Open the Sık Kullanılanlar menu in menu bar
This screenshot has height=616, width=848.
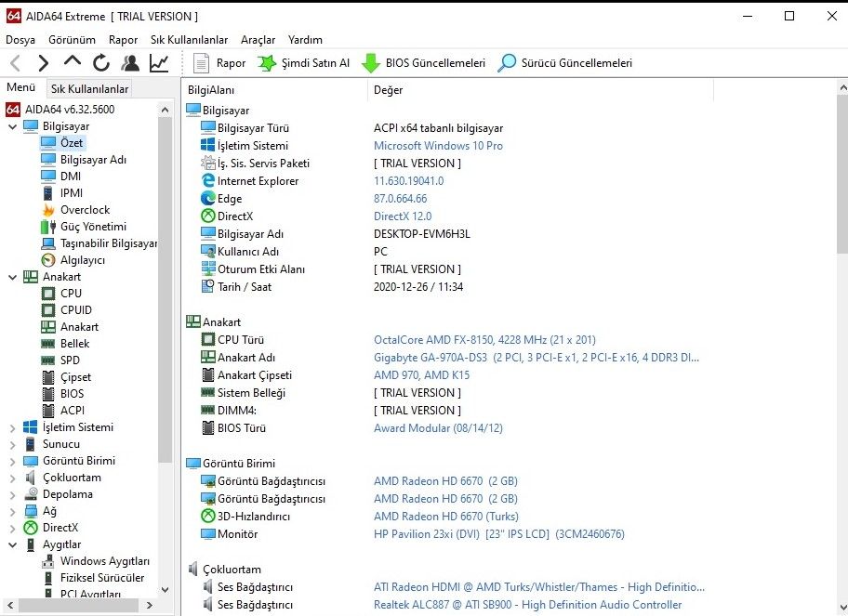(x=190, y=40)
